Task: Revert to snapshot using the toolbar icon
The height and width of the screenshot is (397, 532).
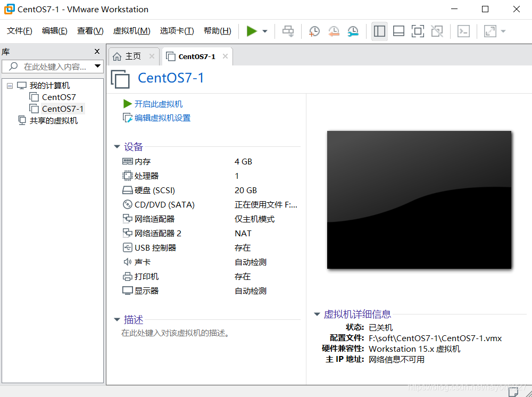Action: point(334,31)
